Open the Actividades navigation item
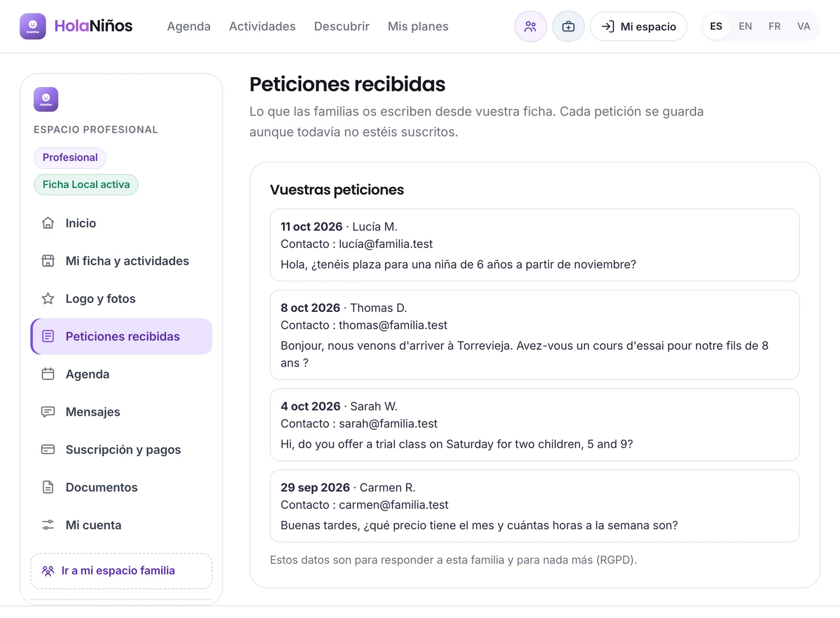Image resolution: width=840 pixels, height=618 pixels. (262, 26)
